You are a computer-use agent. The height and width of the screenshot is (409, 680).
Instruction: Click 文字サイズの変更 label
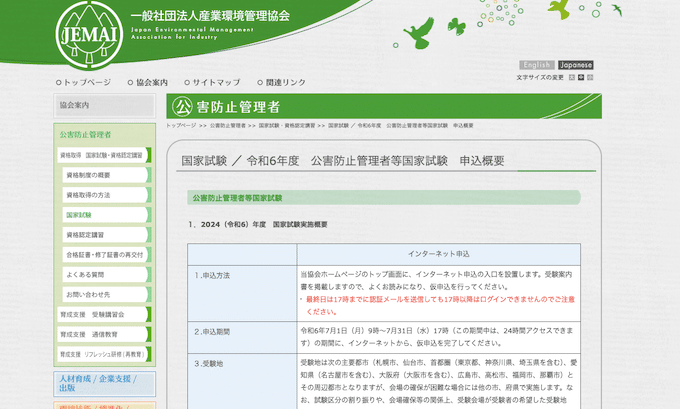(x=540, y=78)
